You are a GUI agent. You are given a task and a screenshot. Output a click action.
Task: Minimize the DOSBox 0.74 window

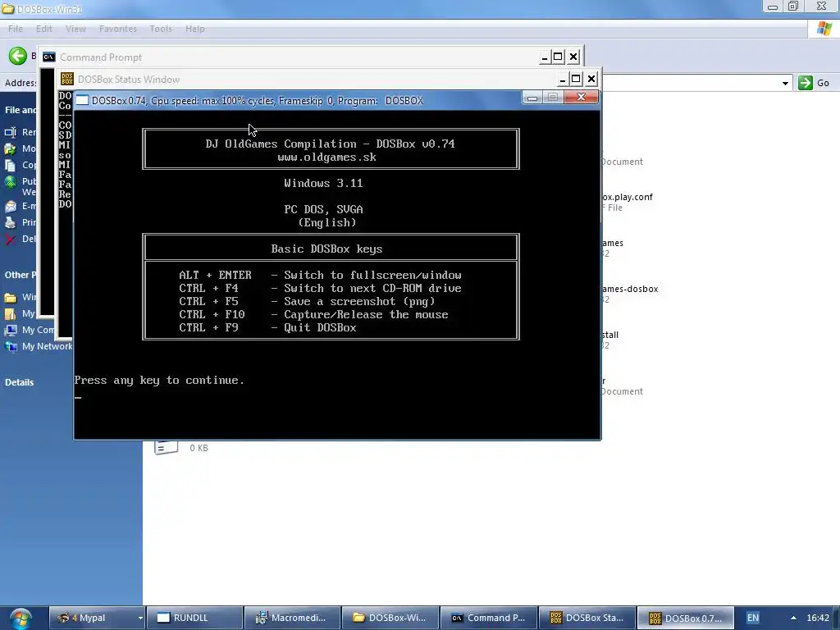[x=532, y=97]
